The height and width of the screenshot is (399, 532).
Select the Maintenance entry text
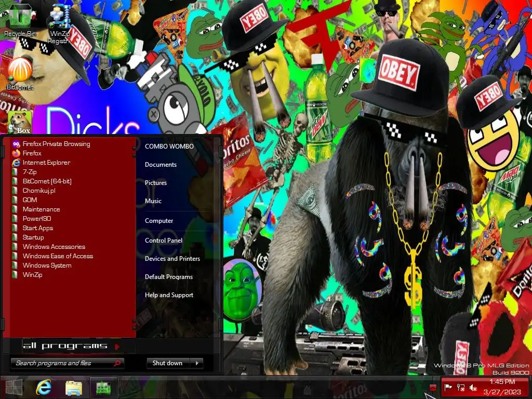click(x=41, y=209)
